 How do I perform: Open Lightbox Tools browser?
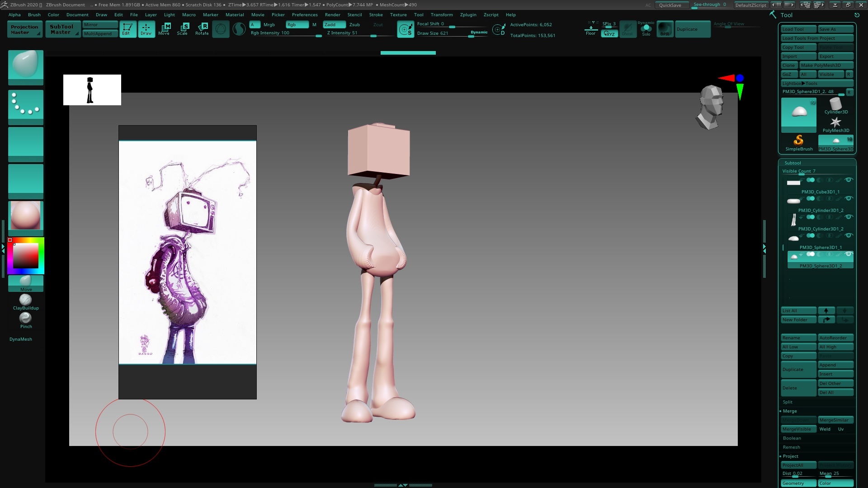tap(817, 84)
